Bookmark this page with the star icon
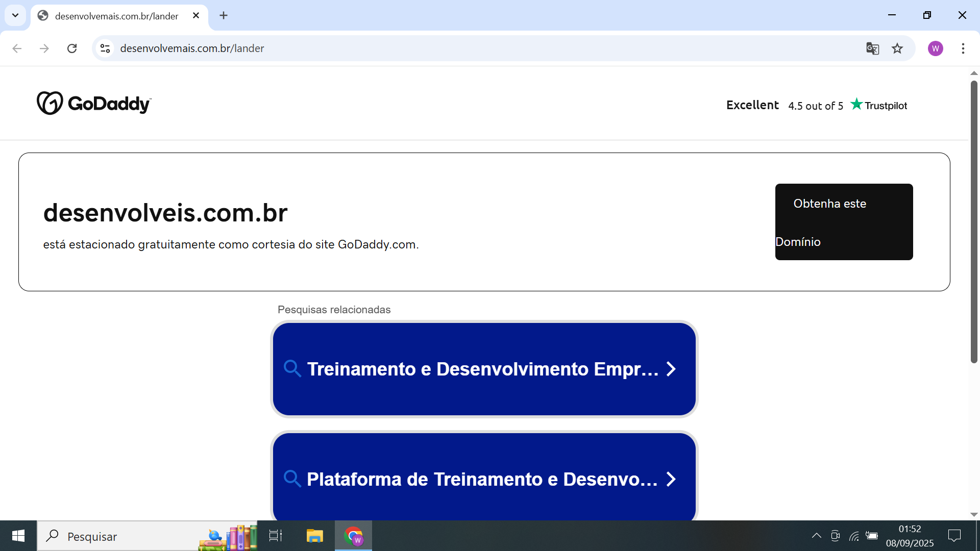 897,48
